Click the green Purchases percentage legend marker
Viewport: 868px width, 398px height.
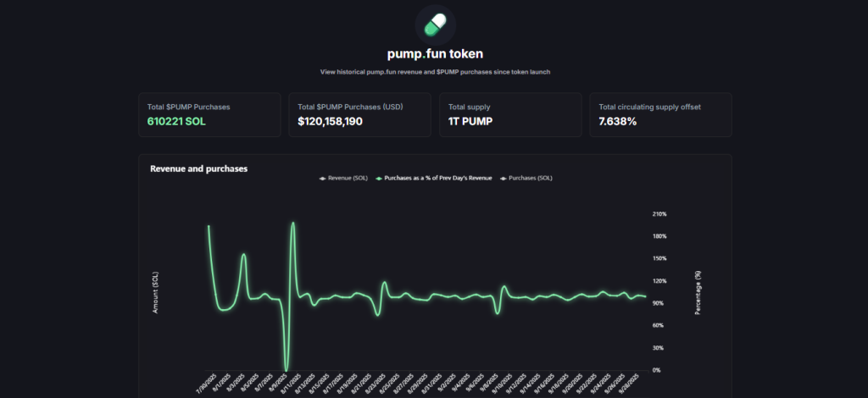click(x=379, y=178)
